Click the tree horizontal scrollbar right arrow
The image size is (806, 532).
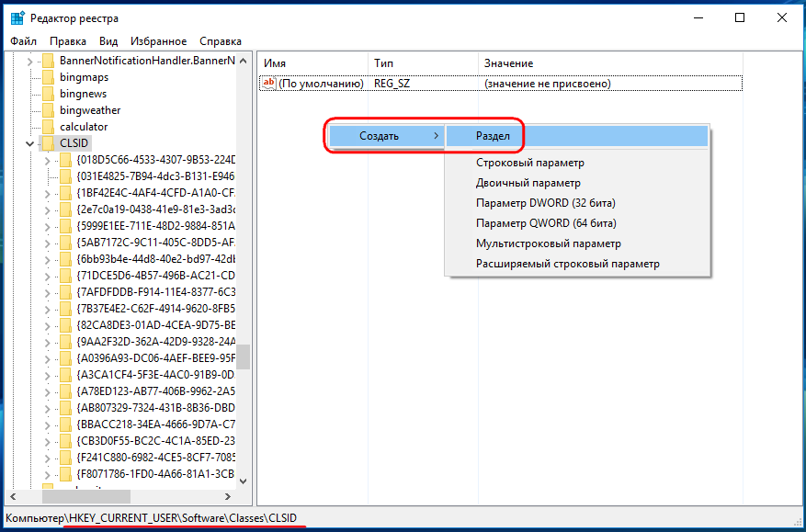click(x=228, y=497)
